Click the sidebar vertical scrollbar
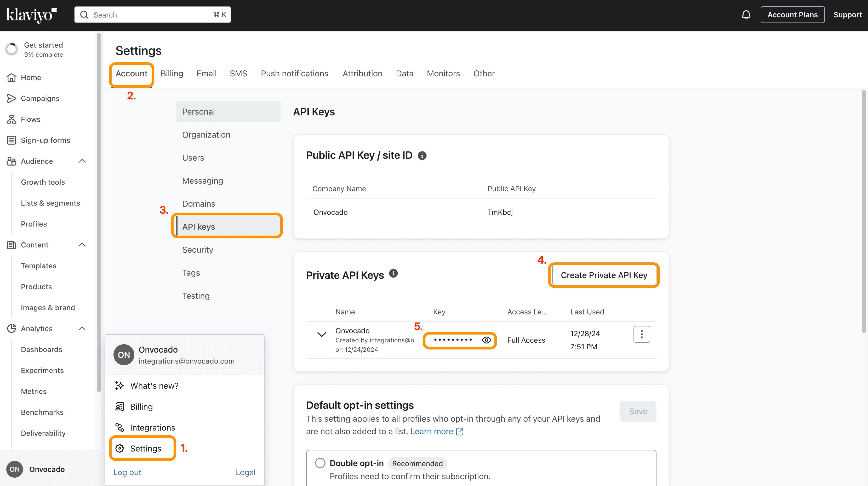Viewport: 868px width, 486px height. pos(99,212)
